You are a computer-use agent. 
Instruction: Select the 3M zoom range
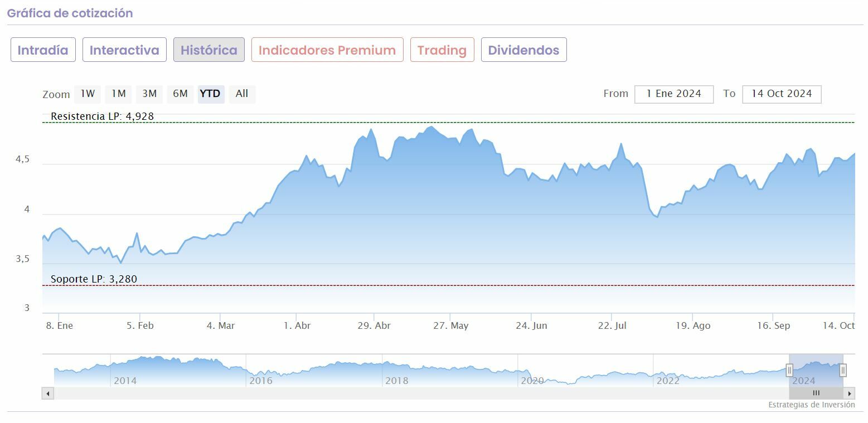tap(149, 94)
